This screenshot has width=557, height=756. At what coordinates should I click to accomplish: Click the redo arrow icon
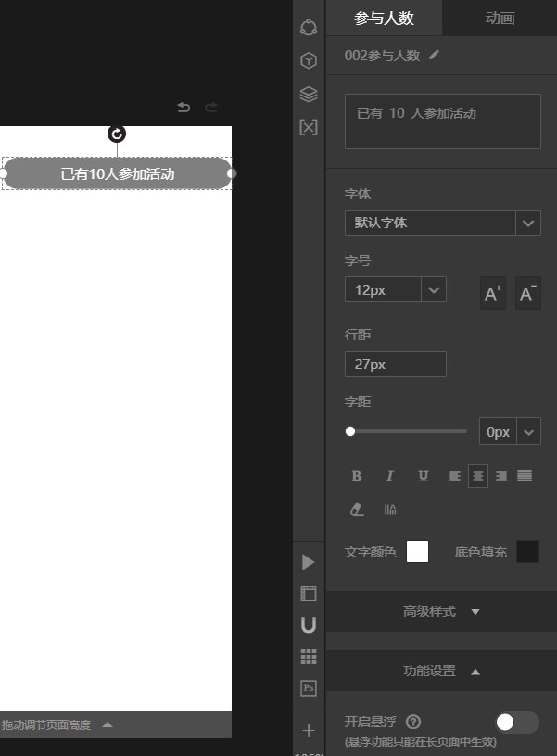(x=211, y=107)
